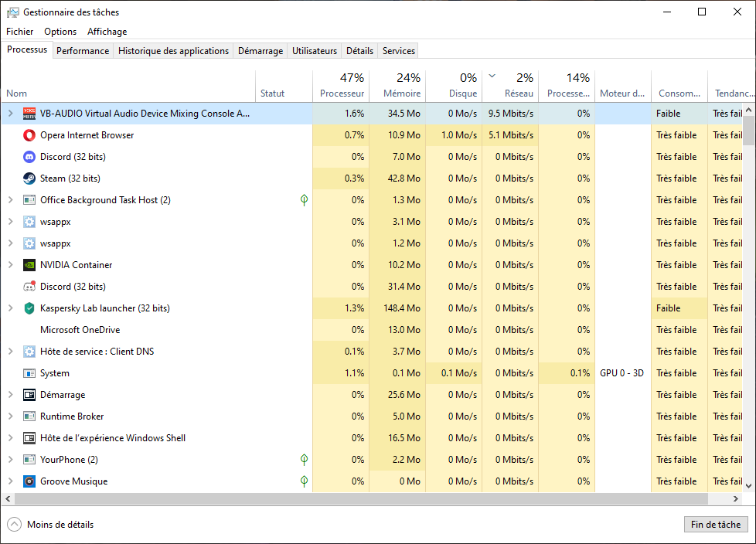This screenshot has width=756, height=544.
Task: Expand the NVIDIA Container process group
Action: [11, 265]
